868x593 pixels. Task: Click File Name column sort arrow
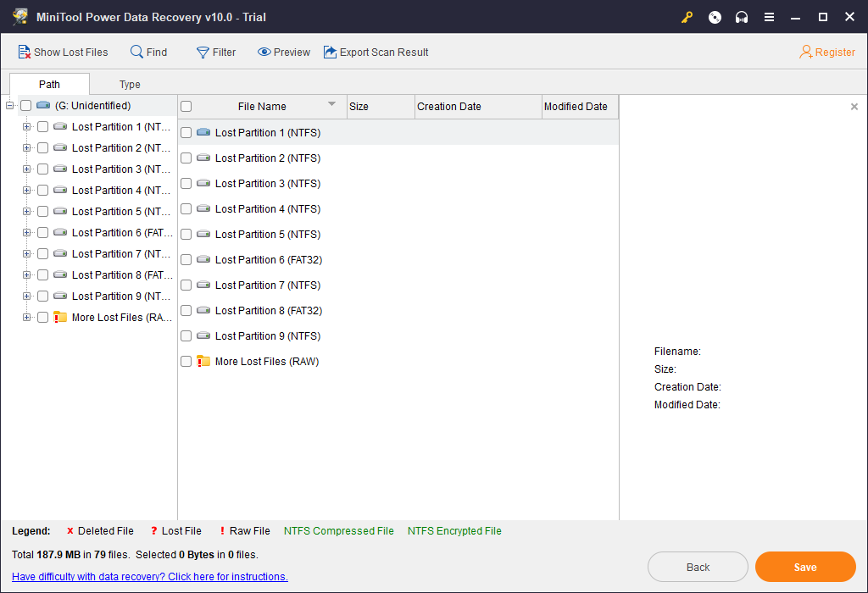tap(331, 104)
